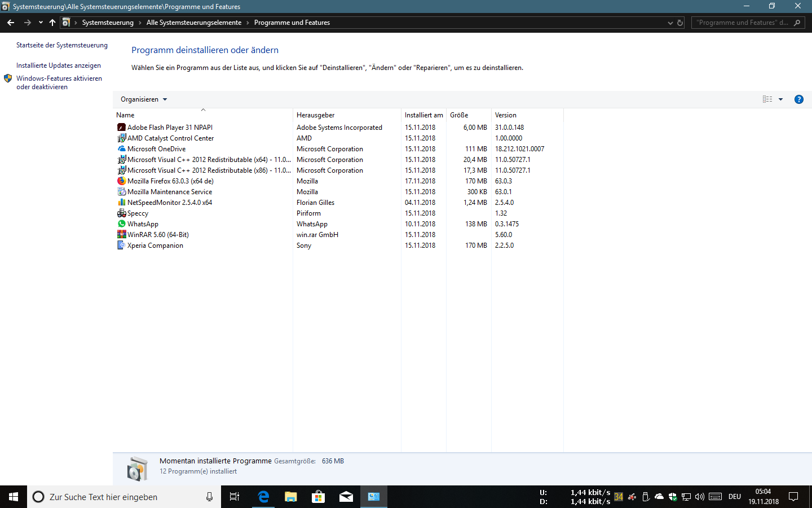
Task: Click the DEU language indicator
Action: point(735,497)
